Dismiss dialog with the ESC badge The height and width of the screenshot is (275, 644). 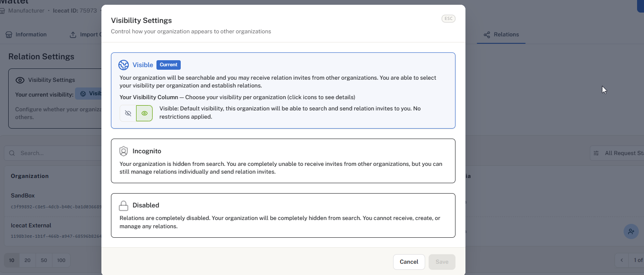point(449,19)
